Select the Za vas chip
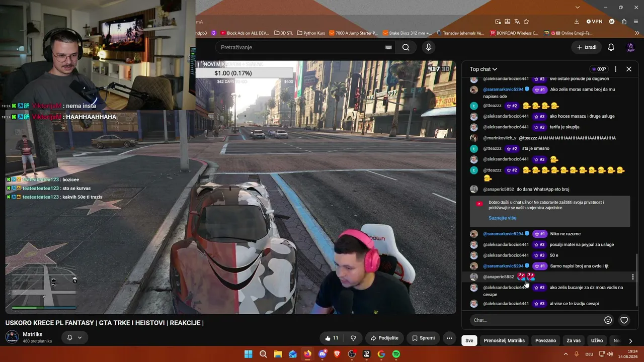Screen dimensions: 644x362 574,340
